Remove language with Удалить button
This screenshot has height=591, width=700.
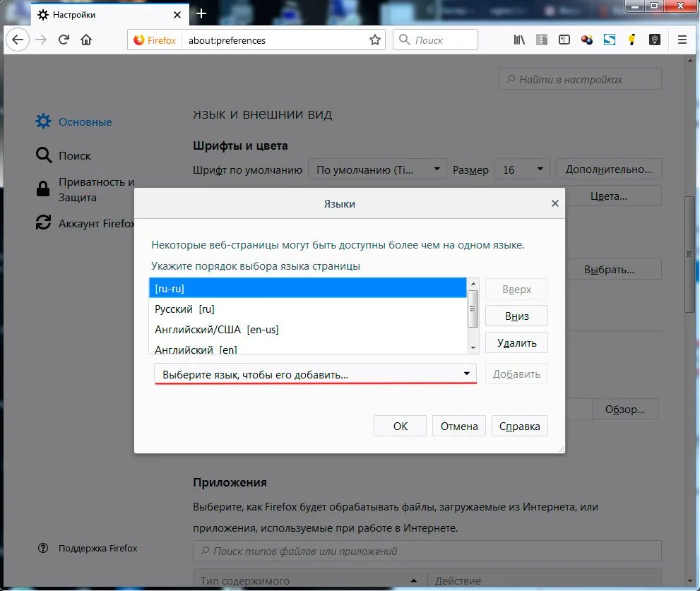point(516,343)
